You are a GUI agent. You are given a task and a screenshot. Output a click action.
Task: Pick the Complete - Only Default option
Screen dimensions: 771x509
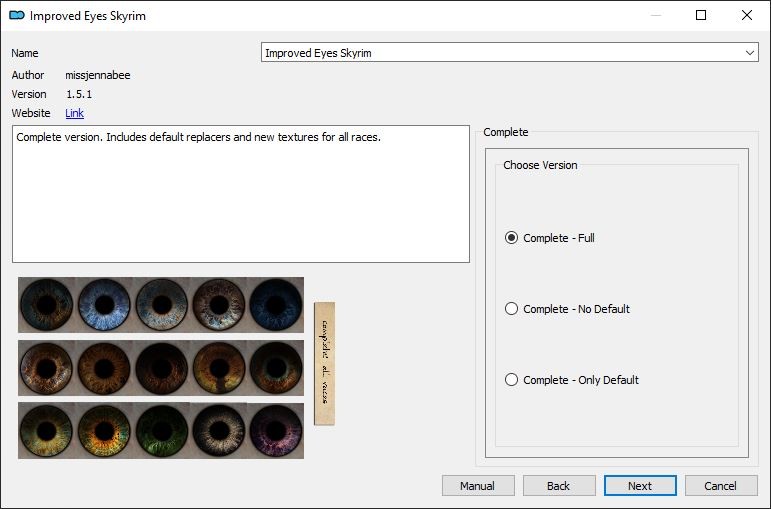572,380
